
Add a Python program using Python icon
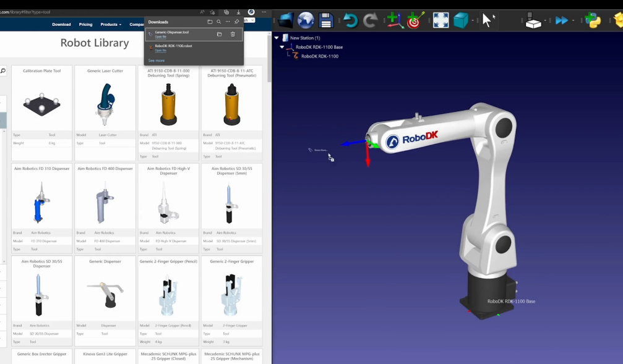(x=593, y=20)
